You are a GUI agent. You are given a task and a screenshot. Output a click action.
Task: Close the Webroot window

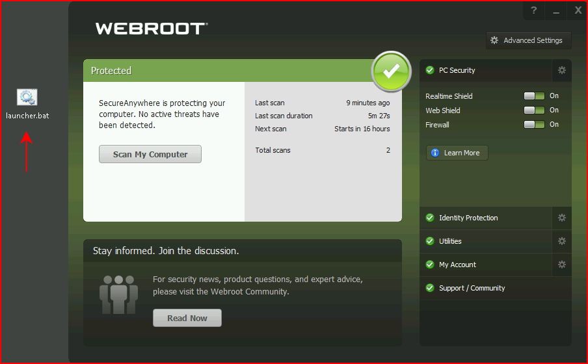coord(578,10)
